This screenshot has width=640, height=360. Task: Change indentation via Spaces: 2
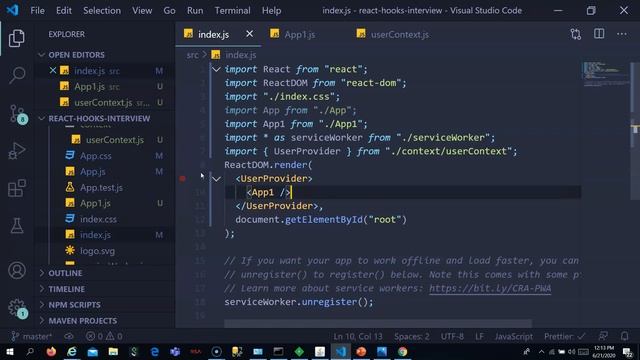411,336
